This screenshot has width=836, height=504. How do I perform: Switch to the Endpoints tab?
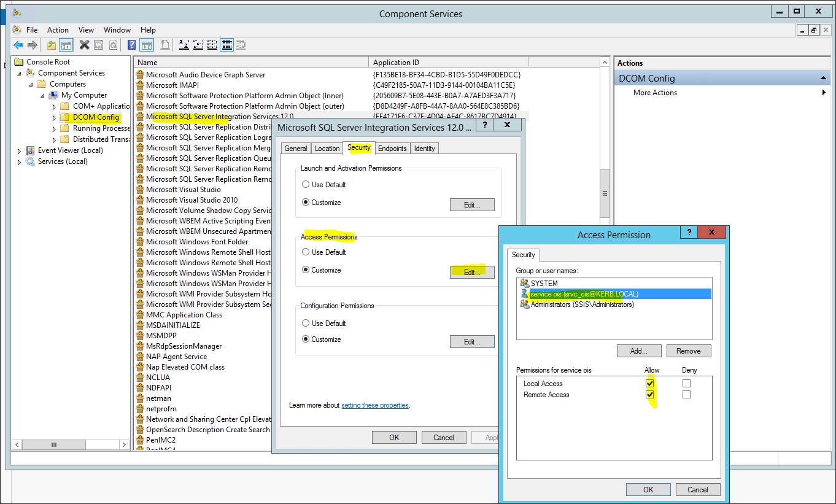point(392,149)
